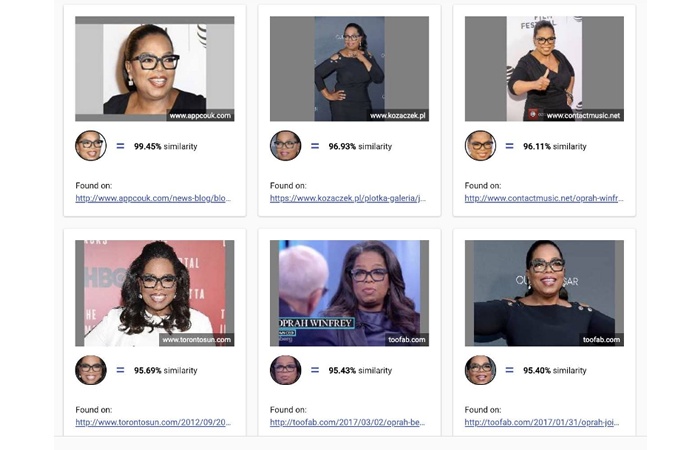700x450 pixels.
Task: Open the torontosun.com result image
Action: point(154,293)
